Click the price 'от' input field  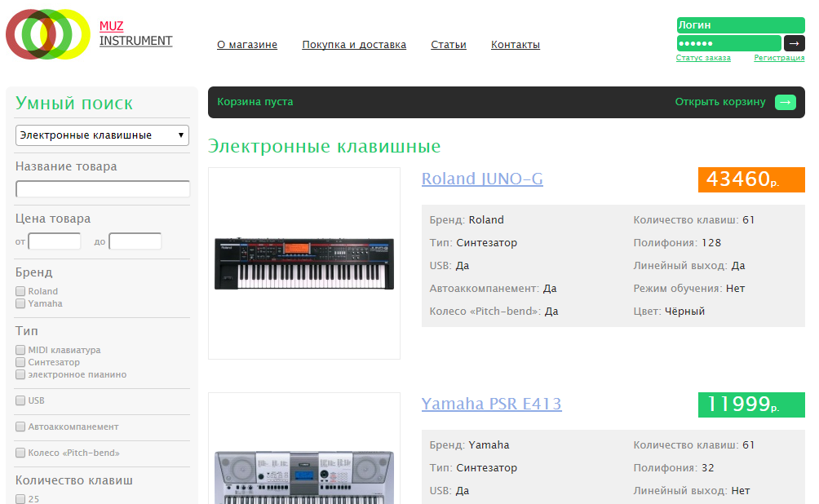click(x=55, y=241)
